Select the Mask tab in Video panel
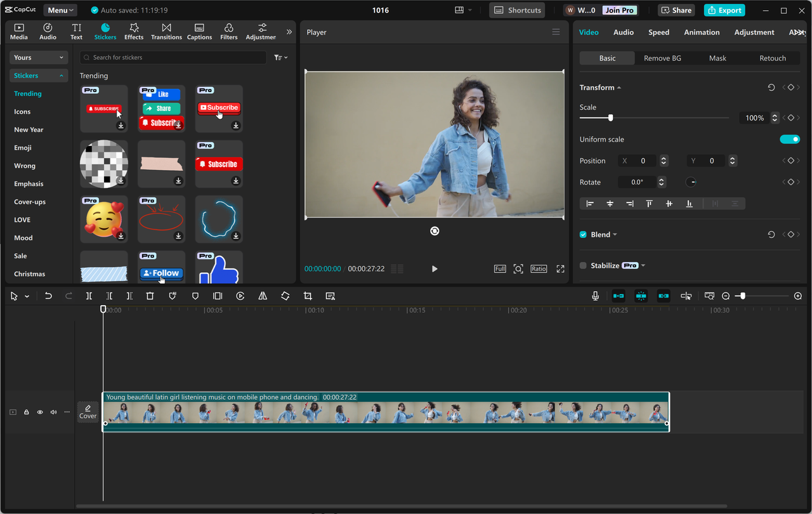 coord(717,58)
